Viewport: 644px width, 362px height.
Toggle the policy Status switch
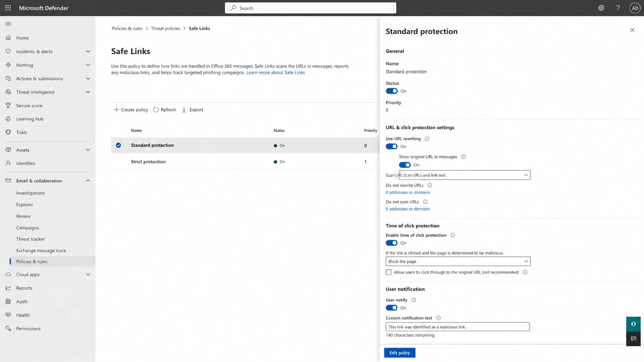(392, 91)
